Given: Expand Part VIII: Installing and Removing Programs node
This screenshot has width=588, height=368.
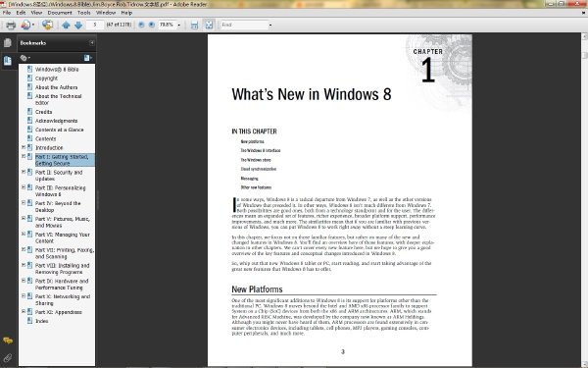Looking at the screenshot, I should coord(24,265).
